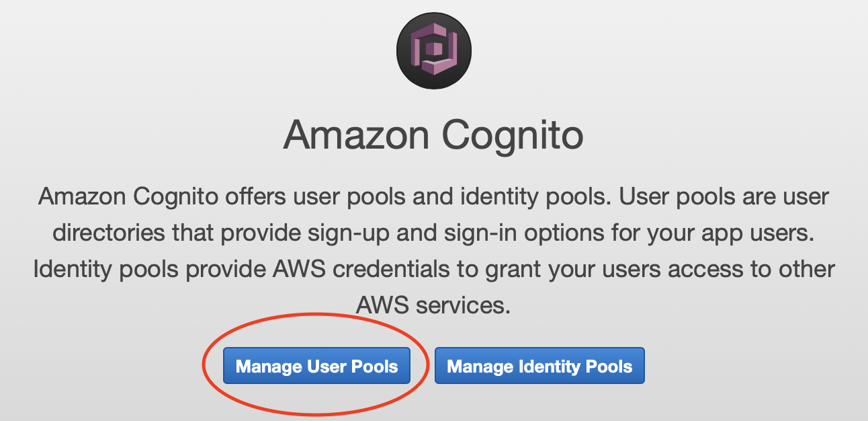Click the "Amazon Cognito" page heading
Viewport: 868px width, 421px height.
coord(433,137)
